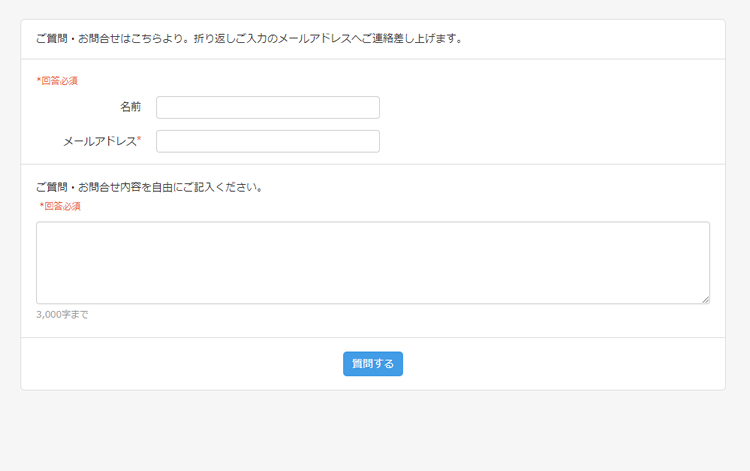Click the red asterisk beside メールアドレス

[140, 140]
